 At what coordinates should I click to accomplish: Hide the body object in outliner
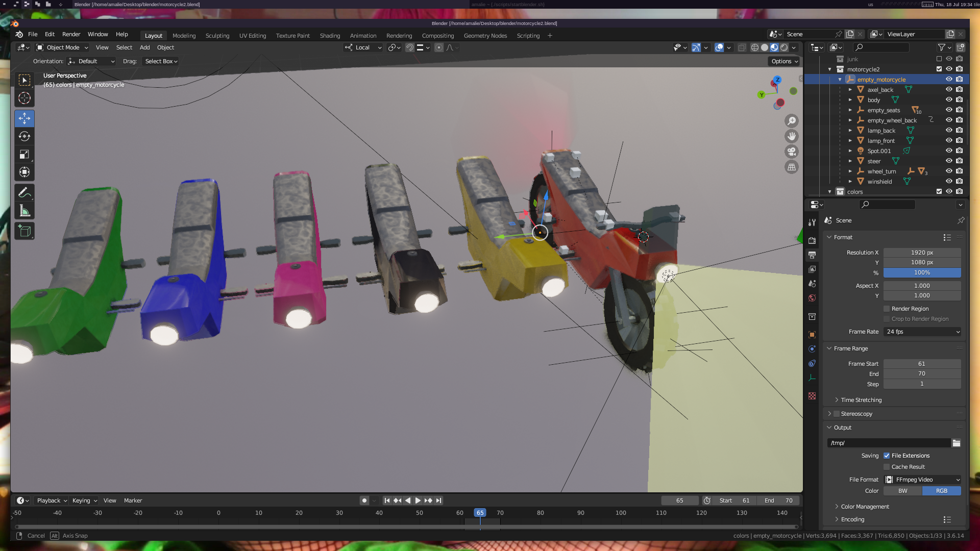point(949,99)
